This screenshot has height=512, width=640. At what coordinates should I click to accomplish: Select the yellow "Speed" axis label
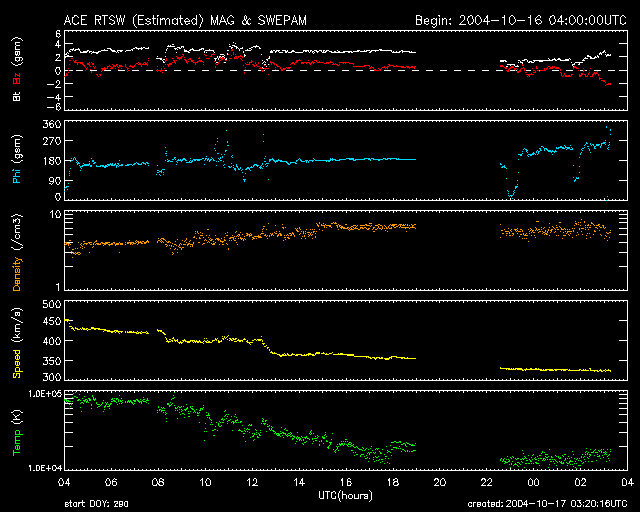(x=17, y=363)
